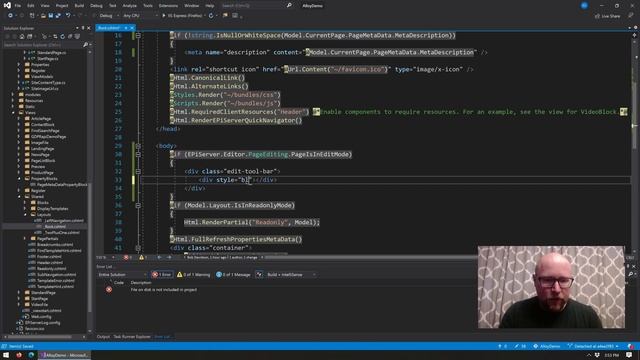
Task: Open the Debug configuration dropdown
Action: pos(109,16)
